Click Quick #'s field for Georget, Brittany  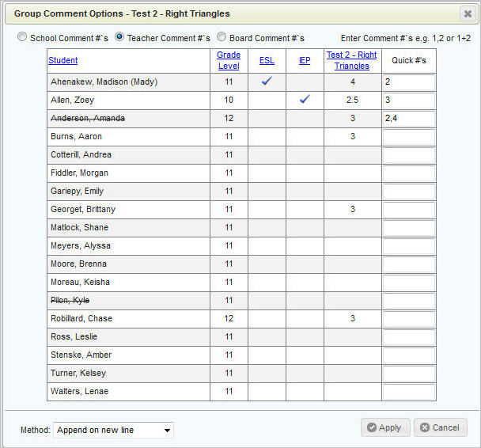[x=408, y=210]
